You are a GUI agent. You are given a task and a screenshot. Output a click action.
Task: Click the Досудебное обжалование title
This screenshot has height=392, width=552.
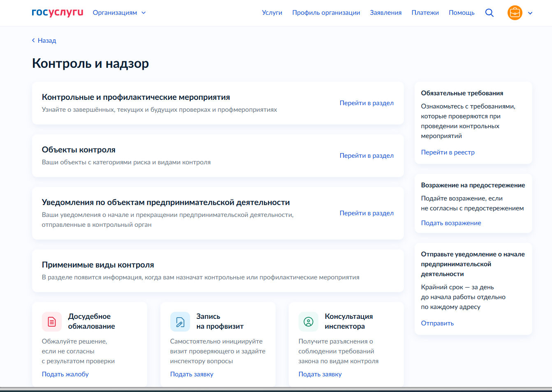(92, 321)
